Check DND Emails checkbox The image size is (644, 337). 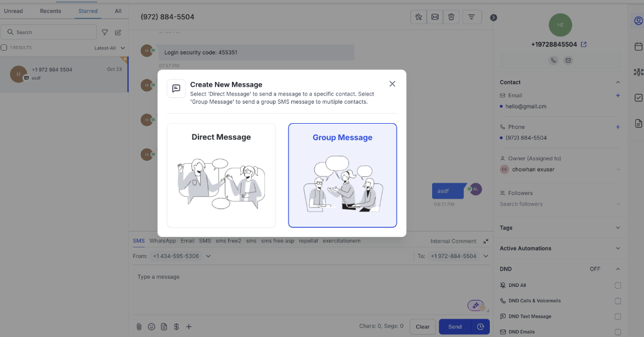(x=618, y=332)
